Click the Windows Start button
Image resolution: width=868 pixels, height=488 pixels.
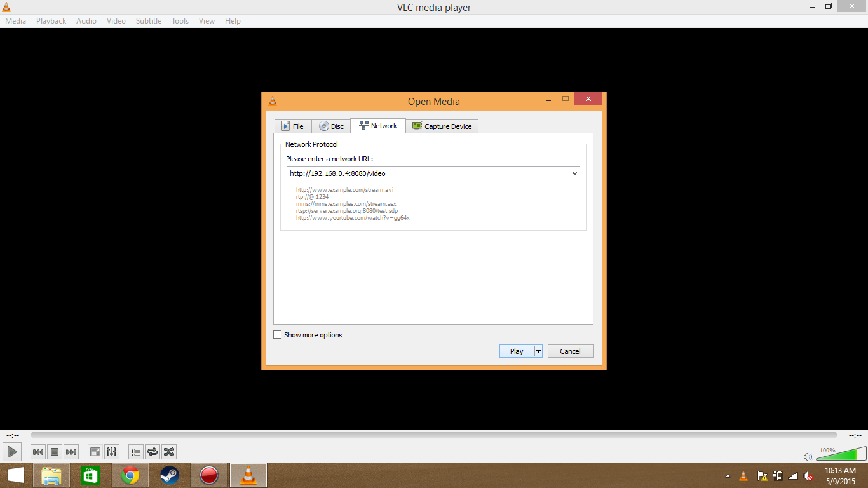pos(16,475)
